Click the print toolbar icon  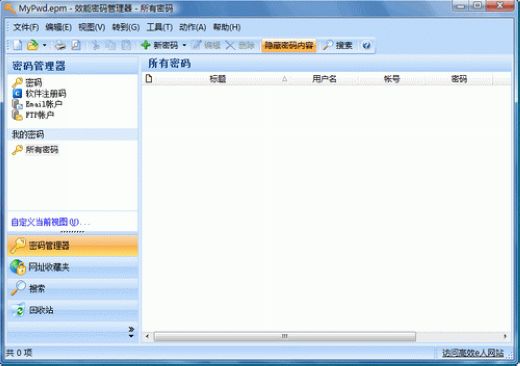coord(60,45)
